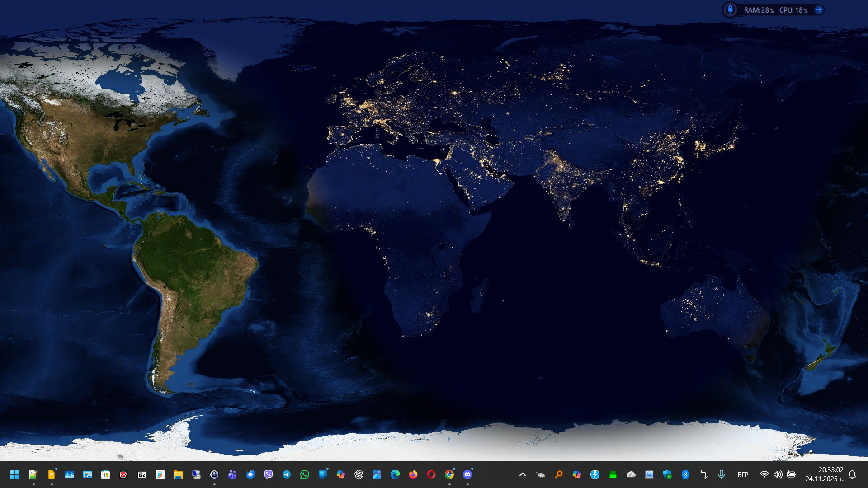The width and height of the screenshot is (868, 488).
Task: Switch input language via БГР indicator
Action: coord(743,474)
